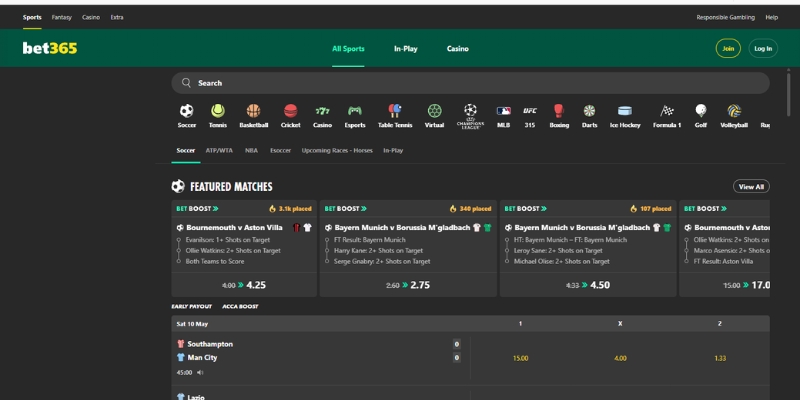Image resolution: width=800 pixels, height=400 pixels.
Task: Open the Fantasy top link
Action: tap(62, 17)
